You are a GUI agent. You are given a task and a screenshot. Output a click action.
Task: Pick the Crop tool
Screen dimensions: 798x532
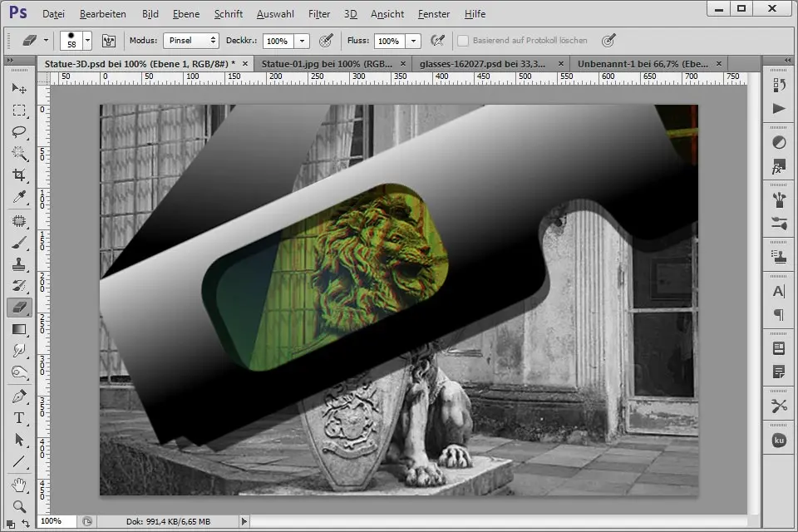click(x=18, y=175)
